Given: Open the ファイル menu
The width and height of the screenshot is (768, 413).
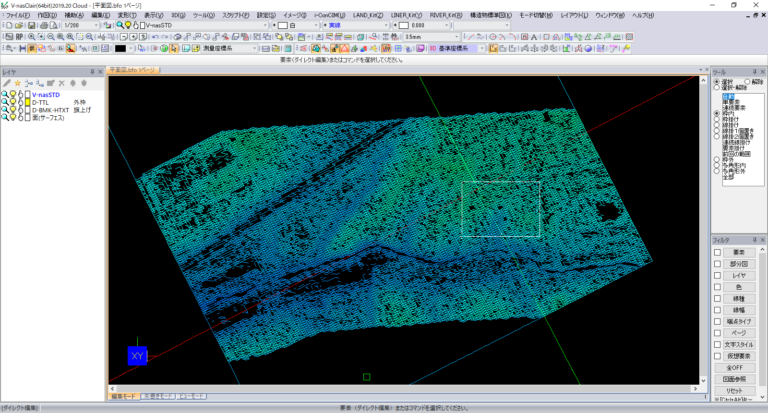Looking at the screenshot, I should (17, 15).
